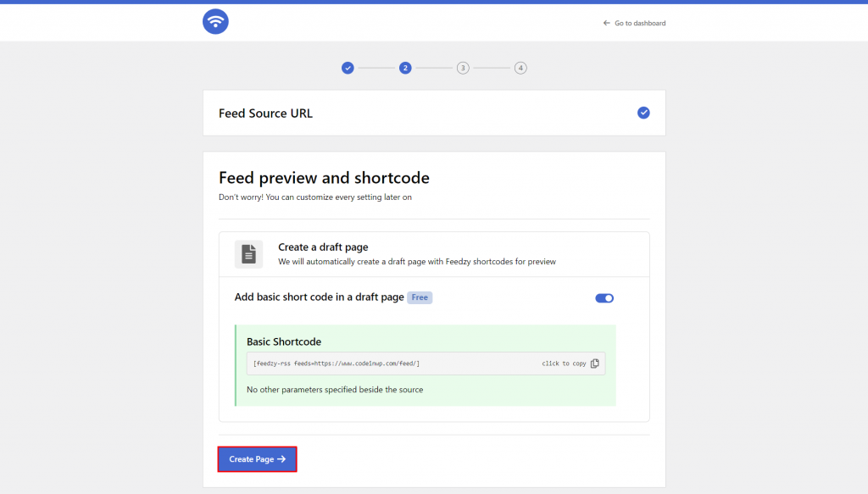
Task: Select step 4 in the wizard progress
Action: [520, 68]
